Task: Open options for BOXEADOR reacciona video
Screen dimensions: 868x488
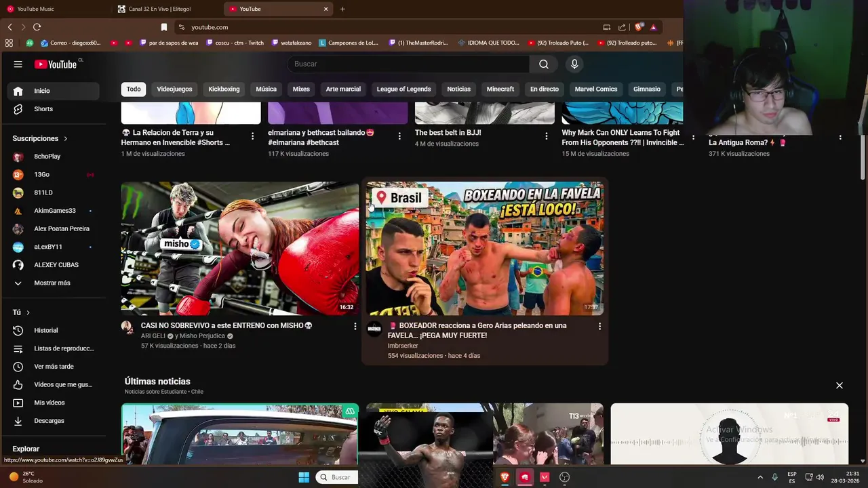Action: tap(599, 326)
